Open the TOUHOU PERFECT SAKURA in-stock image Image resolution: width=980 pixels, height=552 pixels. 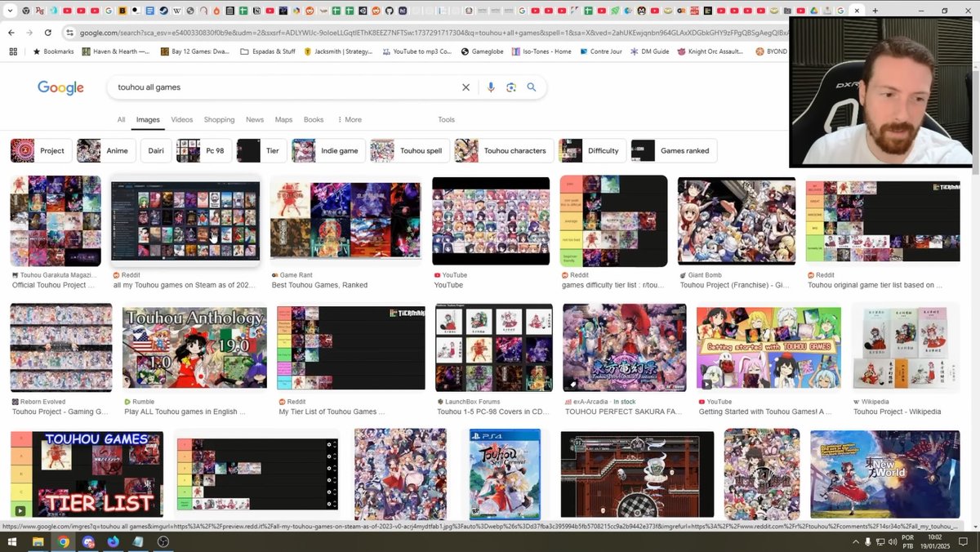[625, 349]
